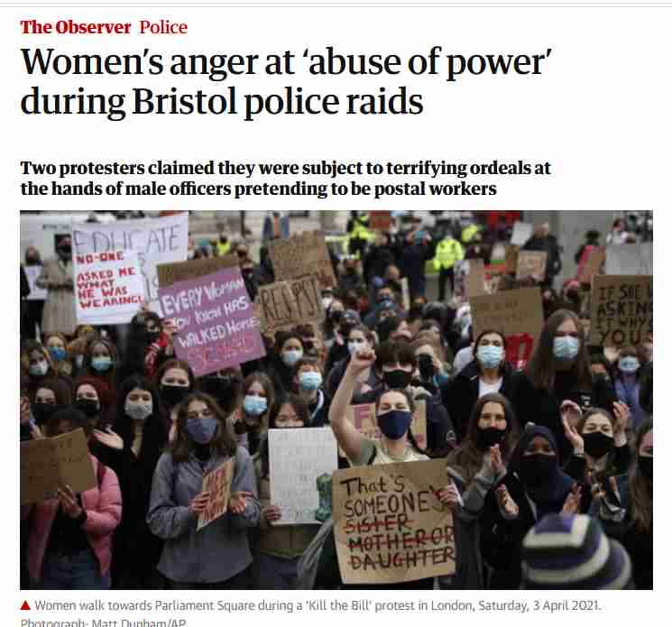The width and height of the screenshot is (672, 627).
Task: Select the headline about Bristol police raids
Action: [x=286, y=81]
